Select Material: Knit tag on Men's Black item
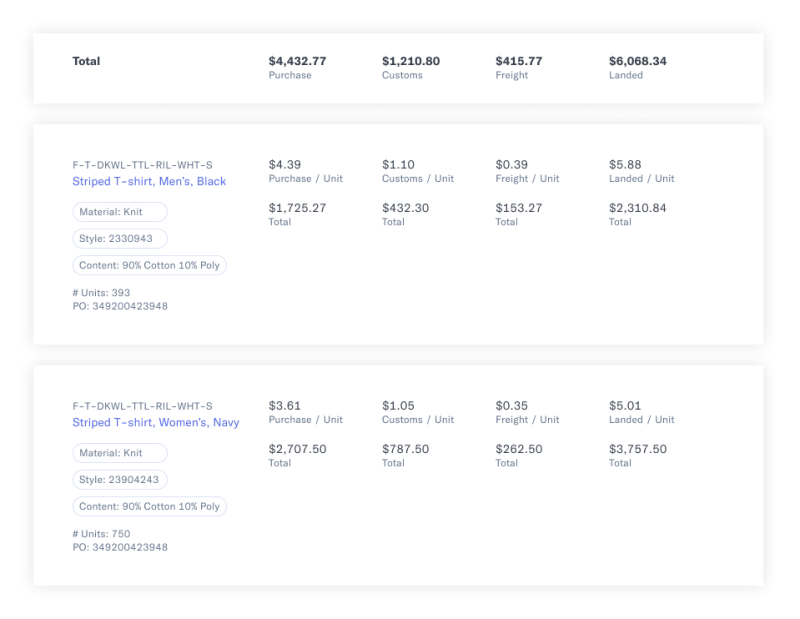 tap(120, 212)
